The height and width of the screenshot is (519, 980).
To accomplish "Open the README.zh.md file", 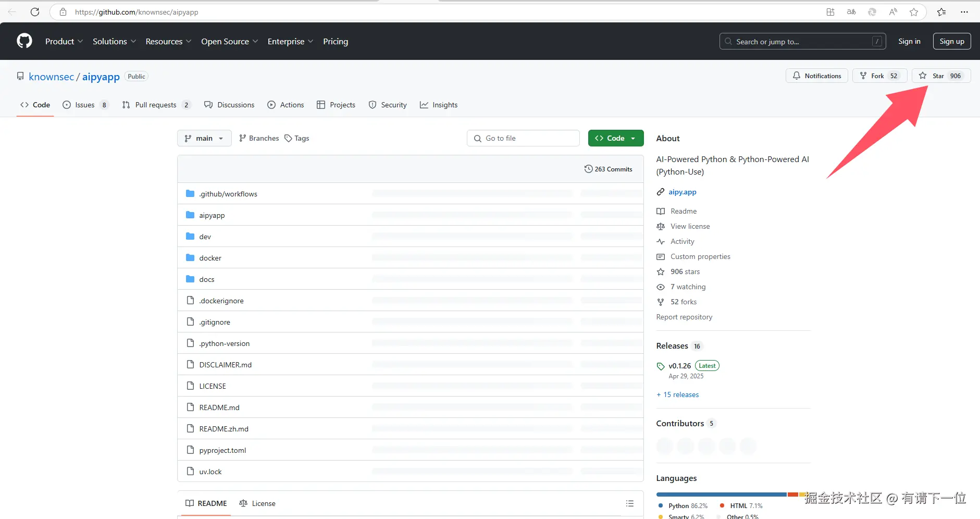I will click(x=224, y=429).
